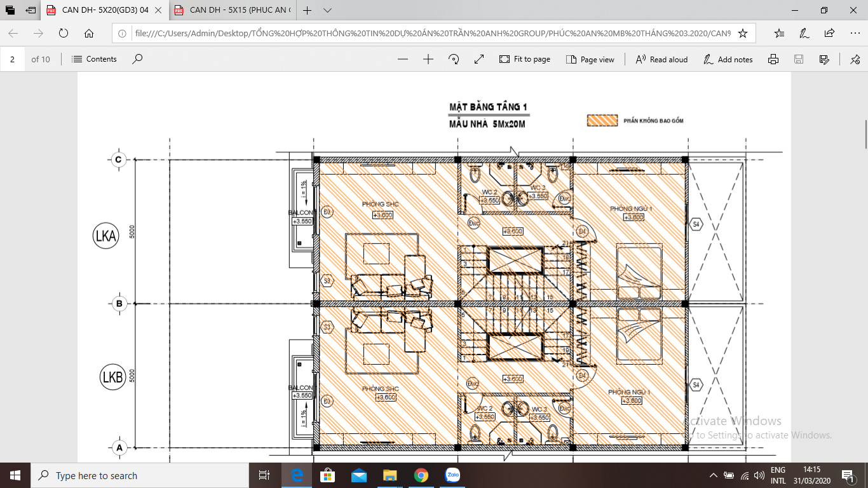Open the Action Center notifications icon
868x488 pixels.
848,475
